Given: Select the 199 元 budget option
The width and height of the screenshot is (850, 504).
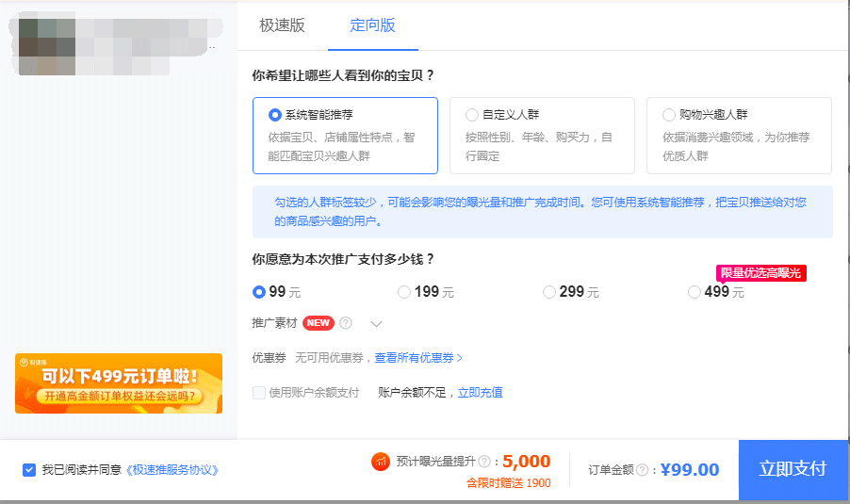Looking at the screenshot, I should (404, 292).
